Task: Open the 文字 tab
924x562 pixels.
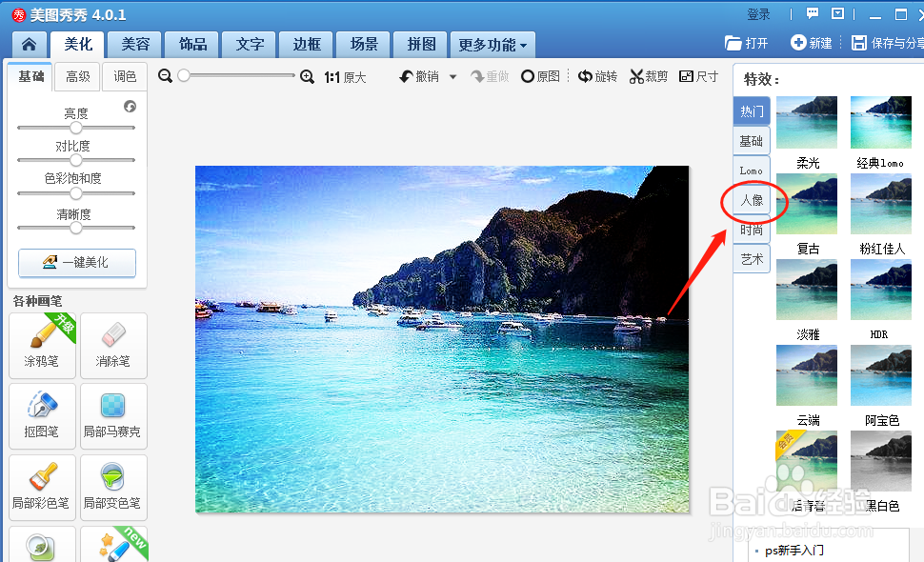Action: coord(250,44)
